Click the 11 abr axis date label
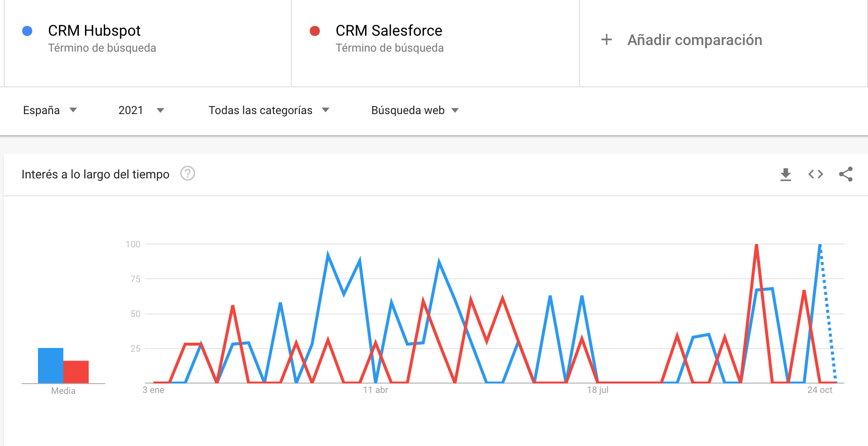This screenshot has height=446, width=868. pos(375,390)
